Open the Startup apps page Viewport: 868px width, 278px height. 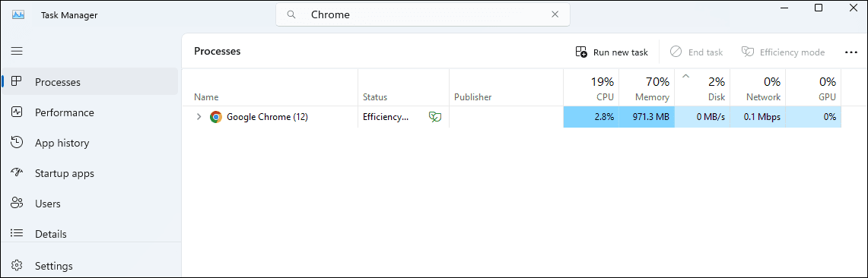[90, 173]
